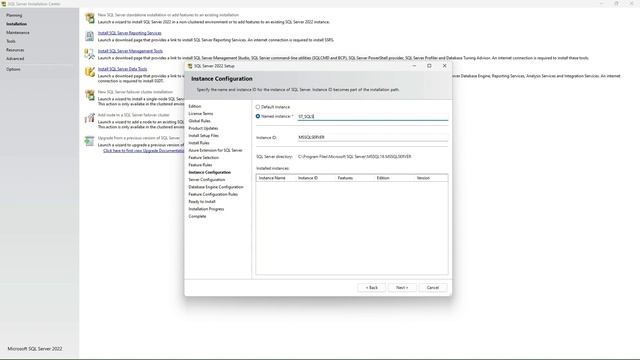This screenshot has width=640, height=360.
Task: Click License Terms step in wizard list
Action: pos(201,113)
